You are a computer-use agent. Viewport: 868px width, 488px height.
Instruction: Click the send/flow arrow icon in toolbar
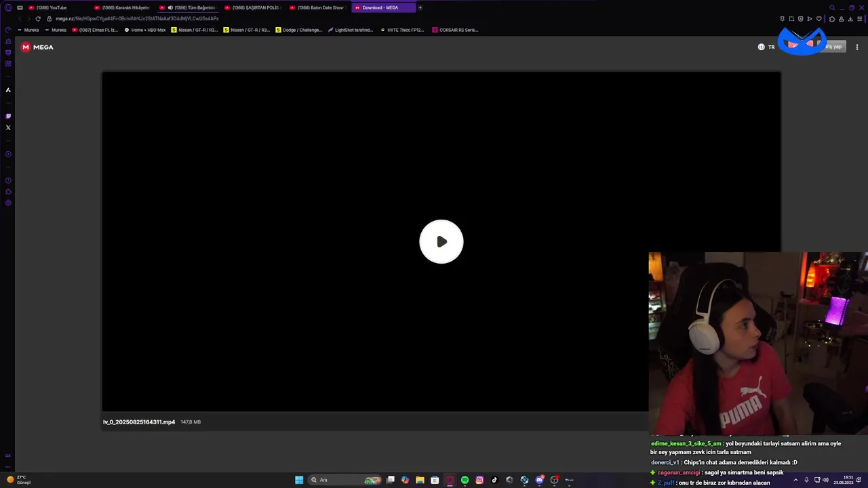click(810, 19)
